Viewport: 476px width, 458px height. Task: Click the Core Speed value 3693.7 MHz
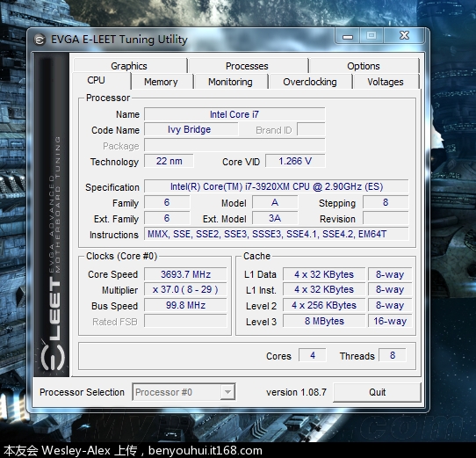(185, 274)
